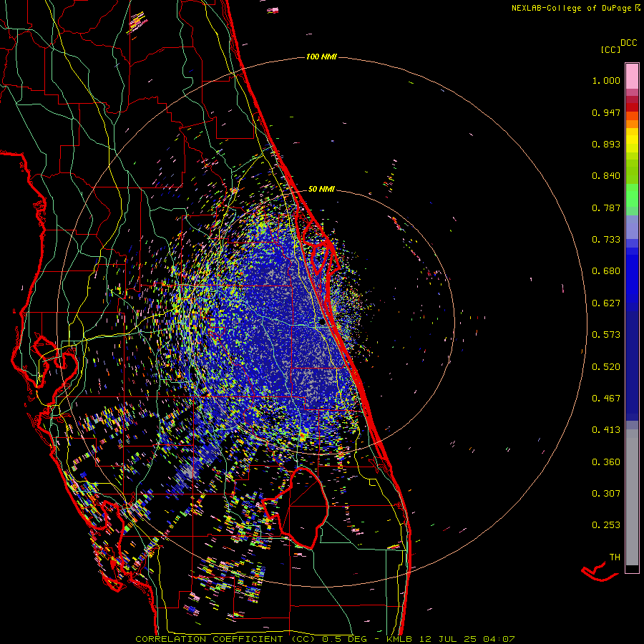Click the 0.947 scale value

pyautogui.click(x=606, y=112)
